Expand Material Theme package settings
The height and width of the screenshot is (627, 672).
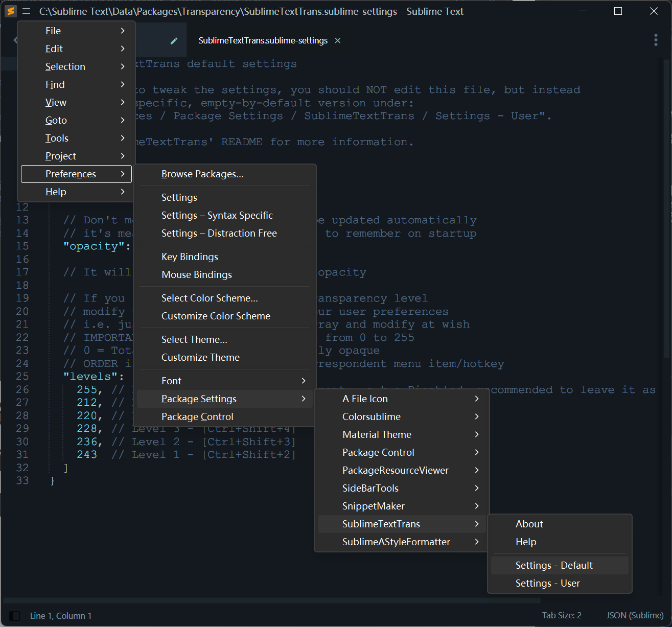[x=402, y=434]
